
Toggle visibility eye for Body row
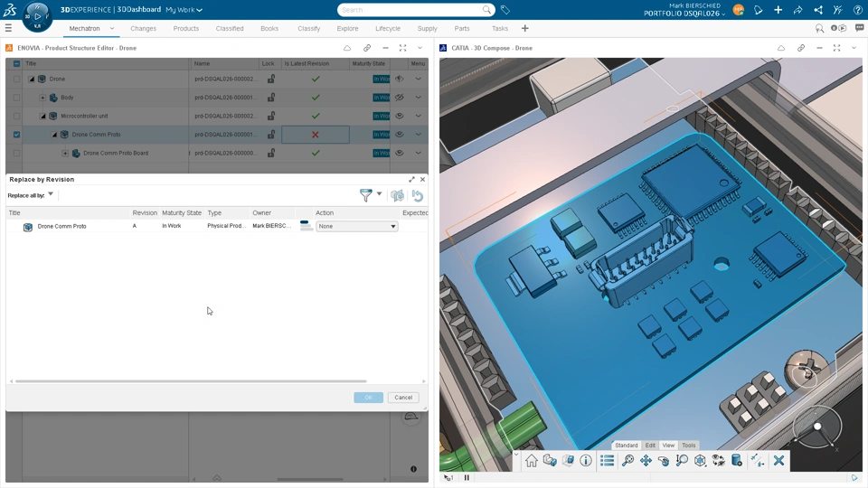[399, 98]
